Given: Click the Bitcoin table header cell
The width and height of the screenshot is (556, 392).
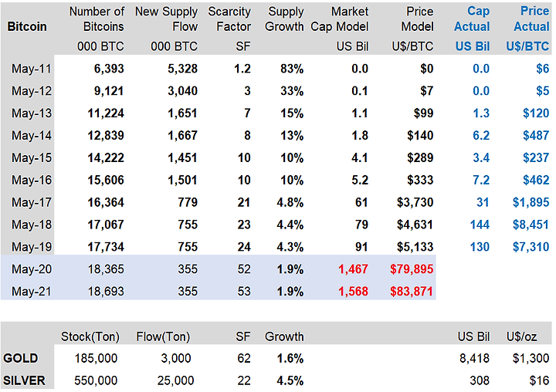Looking at the screenshot, I should 27,26.
